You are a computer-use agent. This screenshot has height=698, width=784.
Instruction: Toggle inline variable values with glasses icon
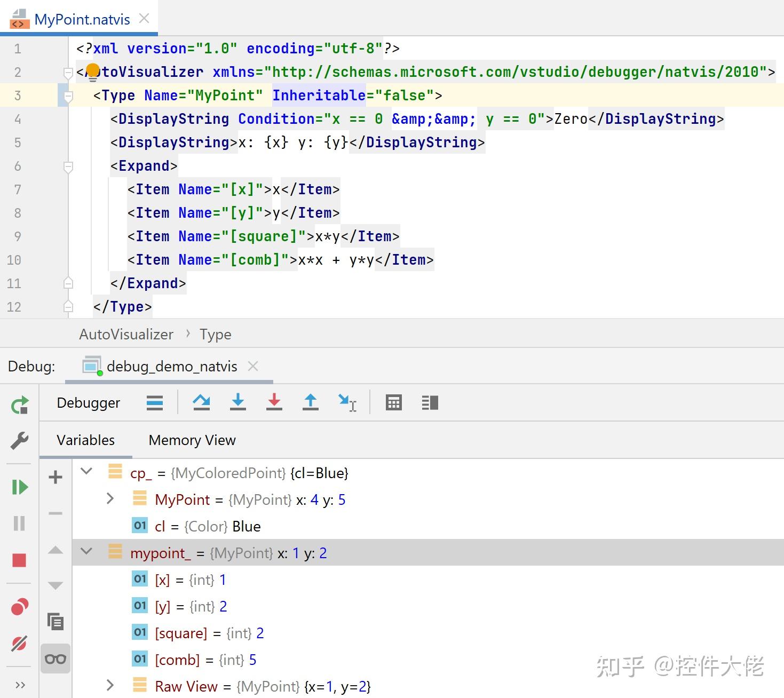[56, 659]
